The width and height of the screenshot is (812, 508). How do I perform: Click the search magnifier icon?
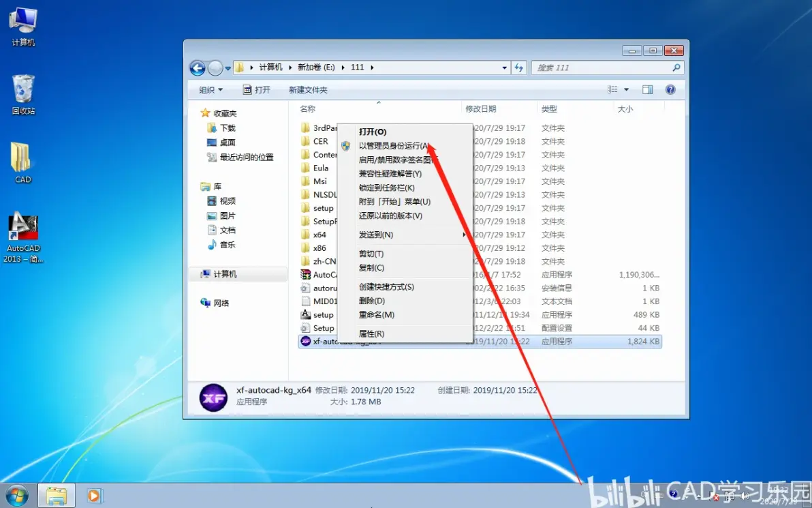[676, 68]
